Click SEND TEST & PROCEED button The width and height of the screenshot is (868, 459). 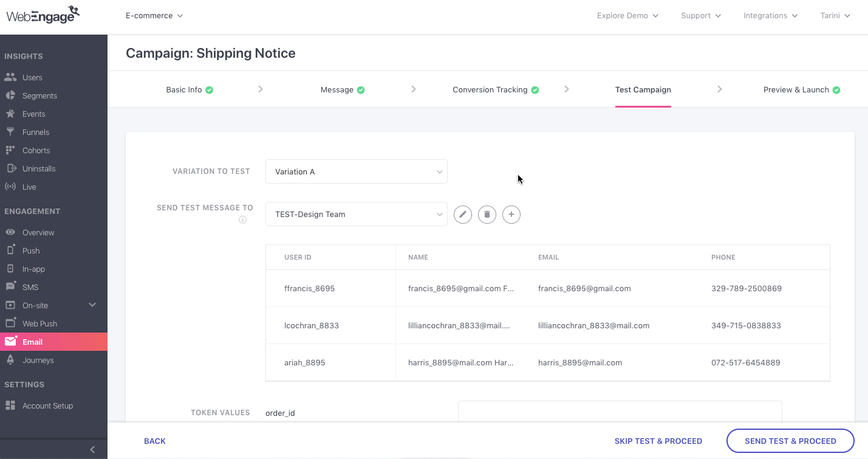click(x=791, y=441)
